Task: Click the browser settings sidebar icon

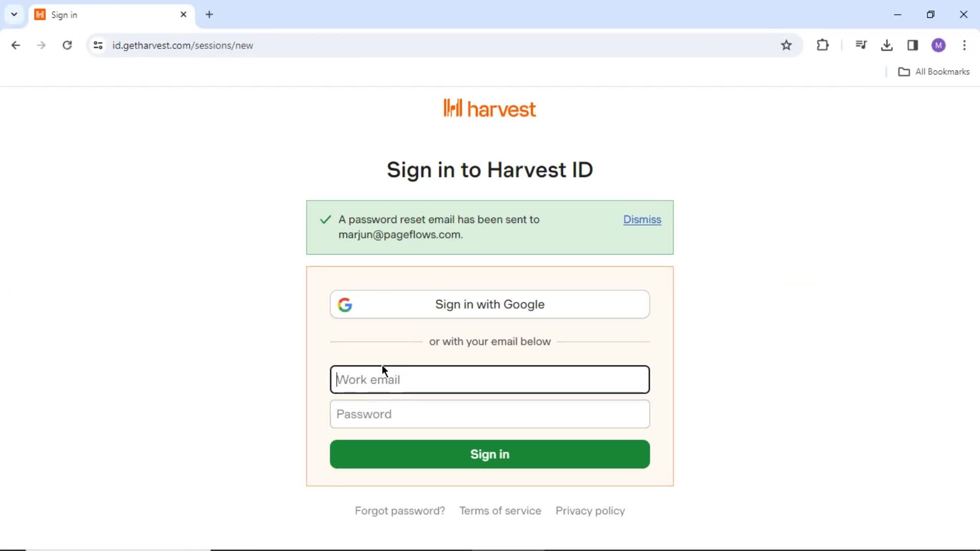Action: (x=913, y=45)
